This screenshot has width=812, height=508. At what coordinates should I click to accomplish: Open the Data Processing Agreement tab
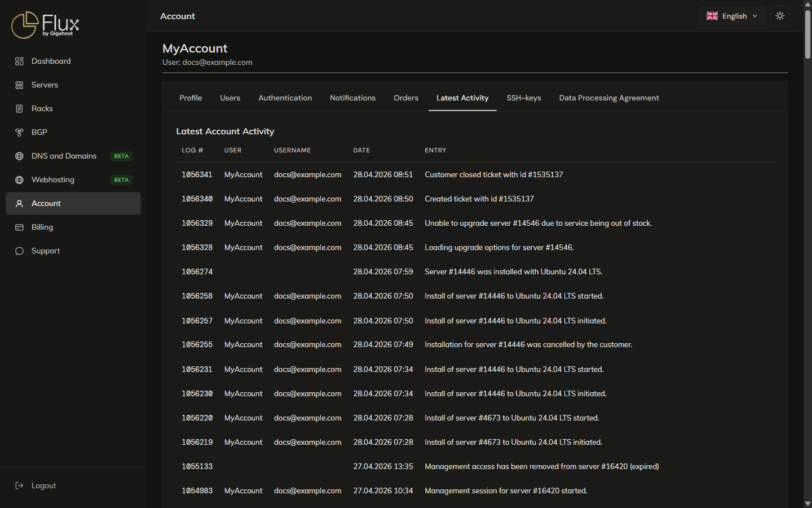609,98
